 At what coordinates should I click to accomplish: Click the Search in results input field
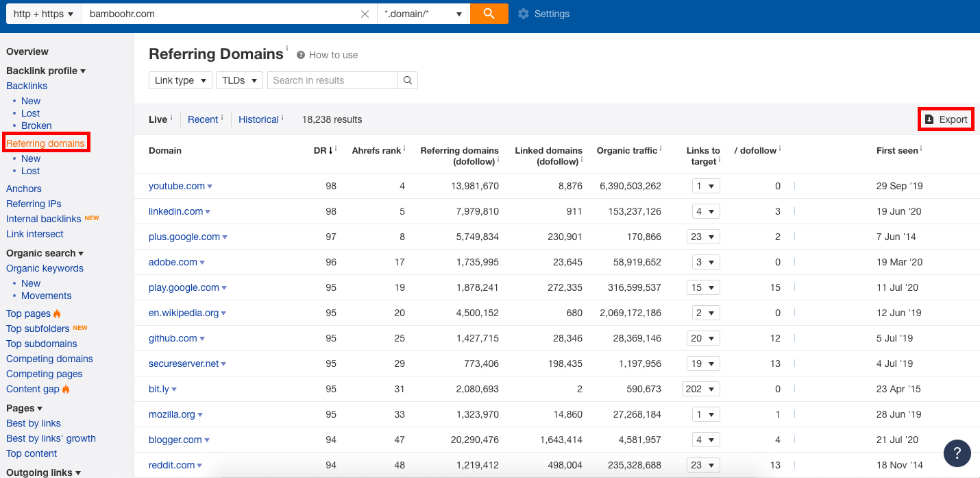tap(332, 80)
